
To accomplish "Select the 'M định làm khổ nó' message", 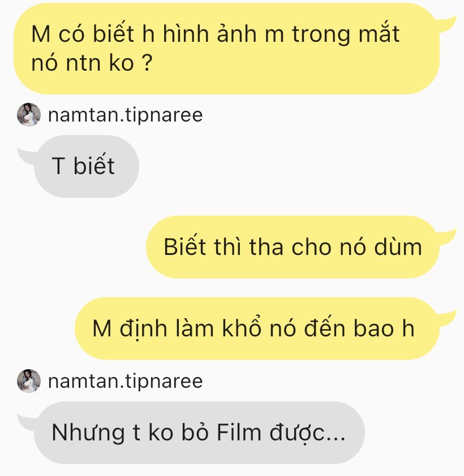I will 257,328.
